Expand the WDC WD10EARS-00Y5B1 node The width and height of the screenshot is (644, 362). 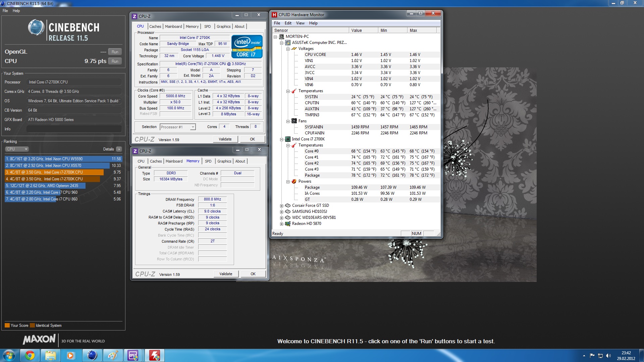coord(282,218)
